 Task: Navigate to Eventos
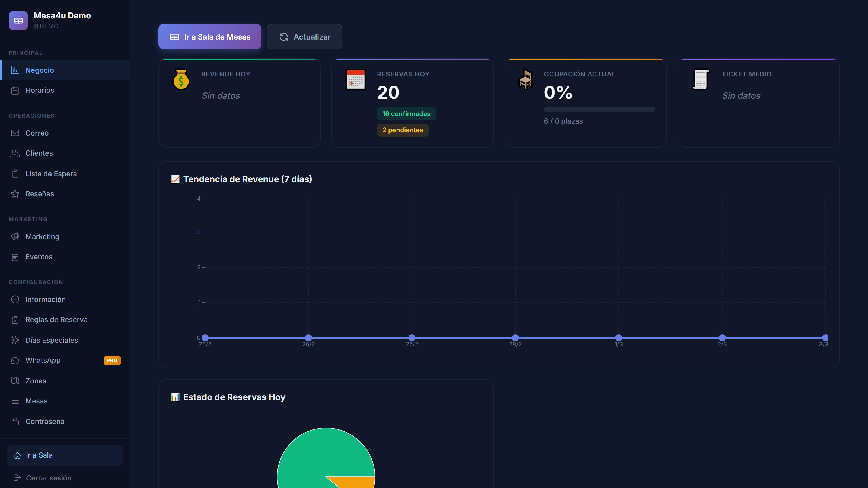coord(65,257)
